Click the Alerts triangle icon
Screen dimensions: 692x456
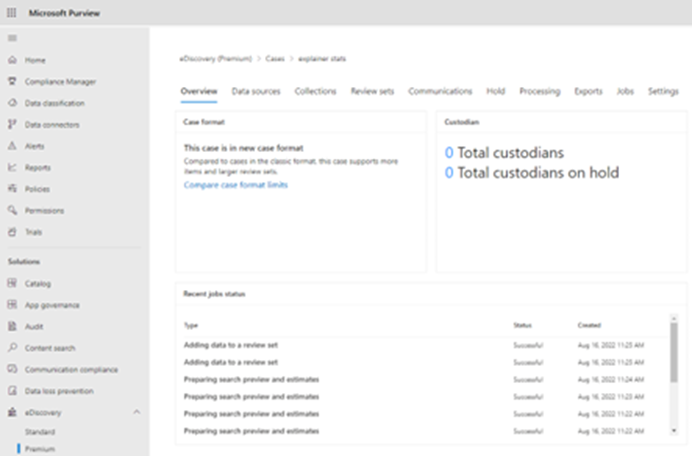12,146
